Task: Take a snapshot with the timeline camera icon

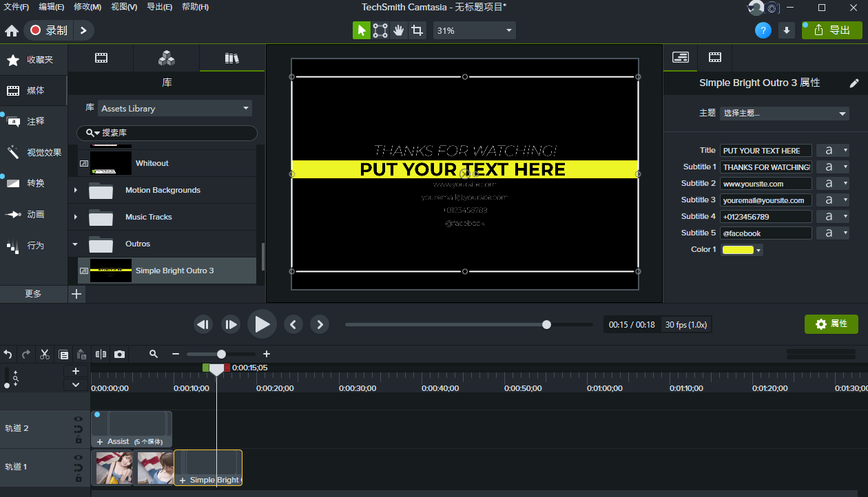Action: pyautogui.click(x=120, y=355)
